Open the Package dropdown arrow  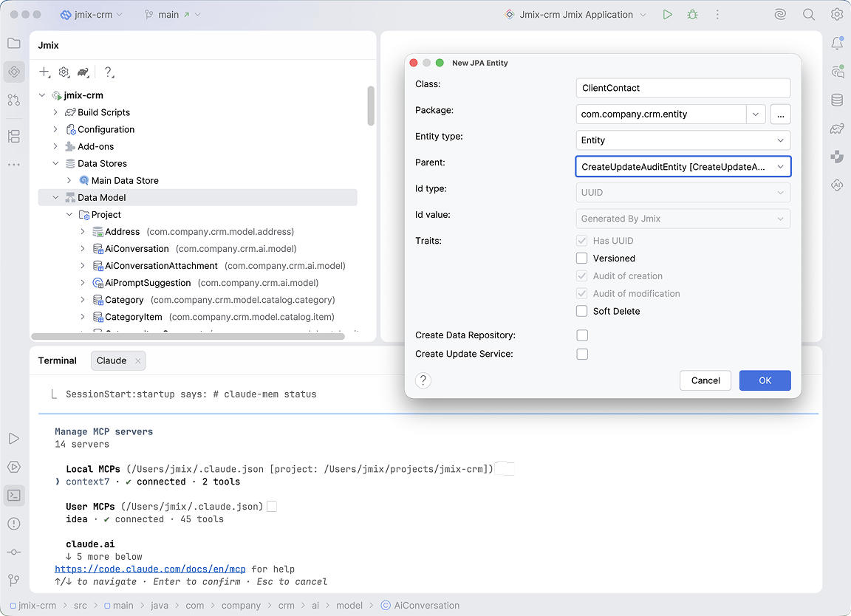tap(756, 114)
